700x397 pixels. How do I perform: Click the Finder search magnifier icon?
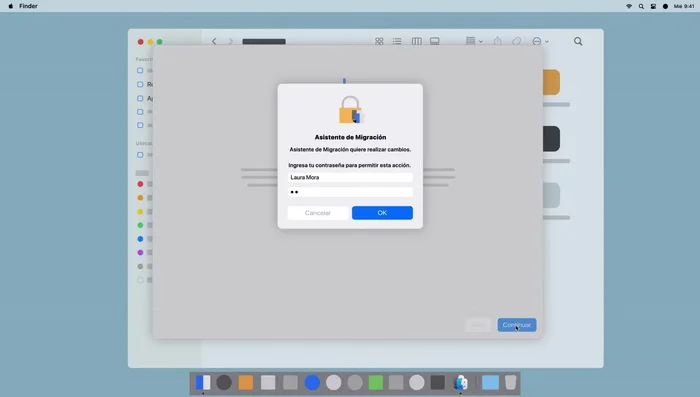pos(578,41)
